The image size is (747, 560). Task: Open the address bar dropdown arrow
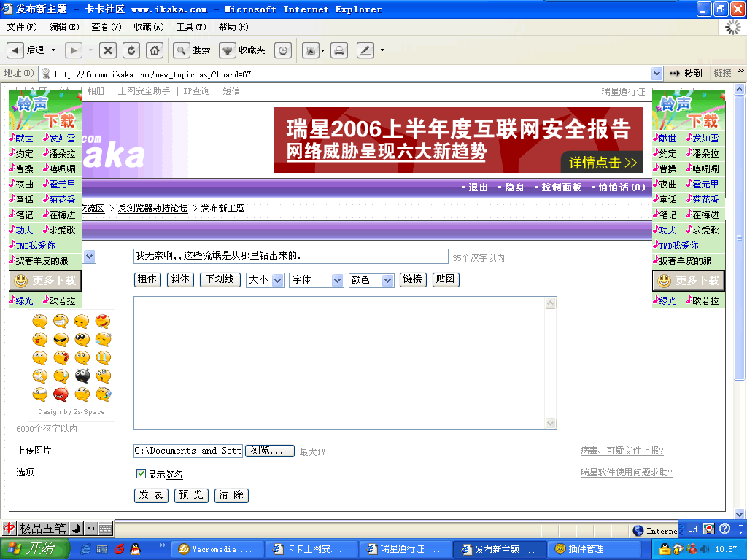[x=657, y=74]
